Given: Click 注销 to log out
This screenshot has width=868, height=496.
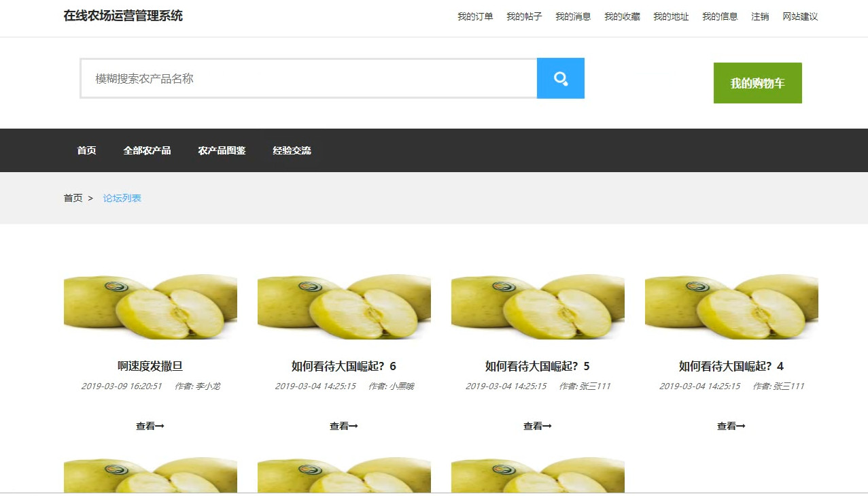Looking at the screenshot, I should point(760,16).
